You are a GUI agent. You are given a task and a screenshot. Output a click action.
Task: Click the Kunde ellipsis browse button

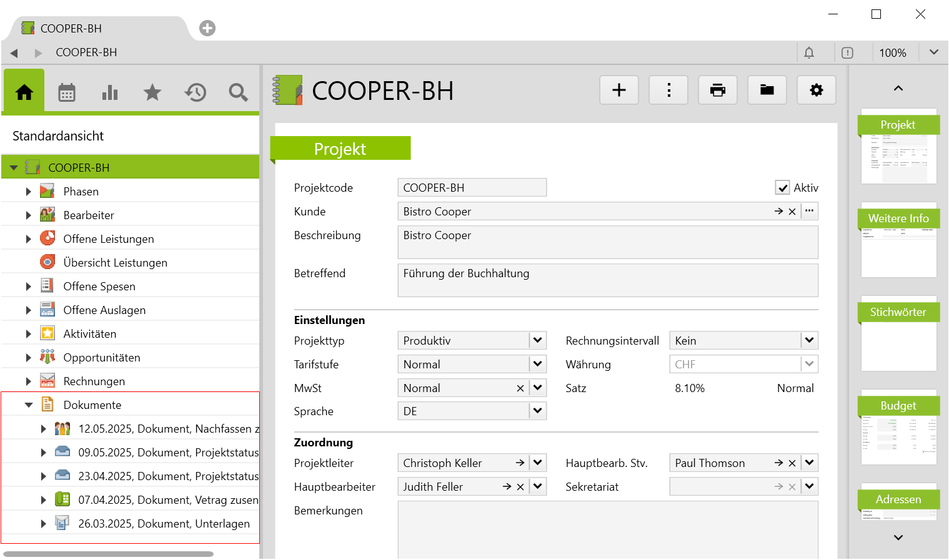[809, 211]
